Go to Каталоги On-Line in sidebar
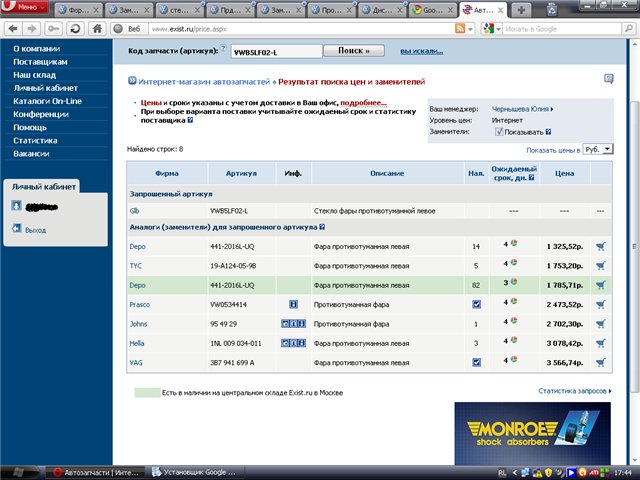The width and height of the screenshot is (640, 480). coord(47,101)
